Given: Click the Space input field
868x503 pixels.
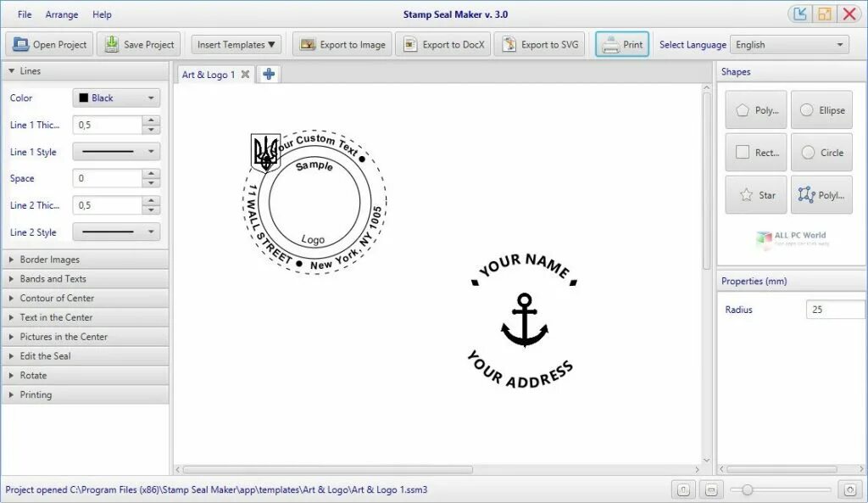Looking at the screenshot, I should 108,178.
